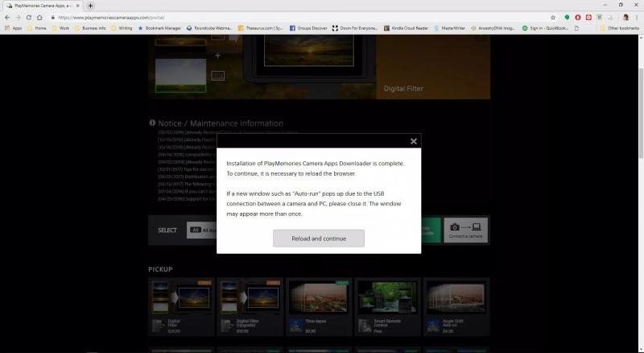This screenshot has width=644, height=353.
Task: Select the PlayMemories Camera Apps tab
Action: pyautogui.click(x=40, y=6)
